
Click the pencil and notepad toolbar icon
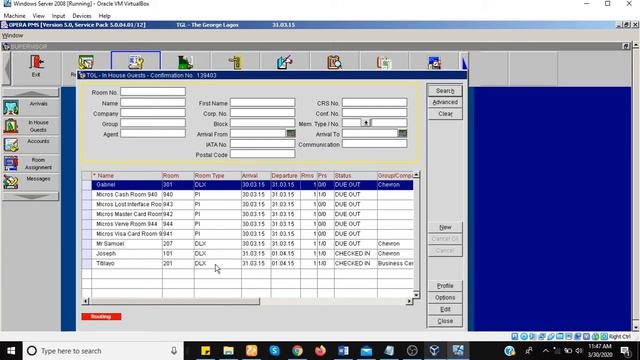(284, 62)
